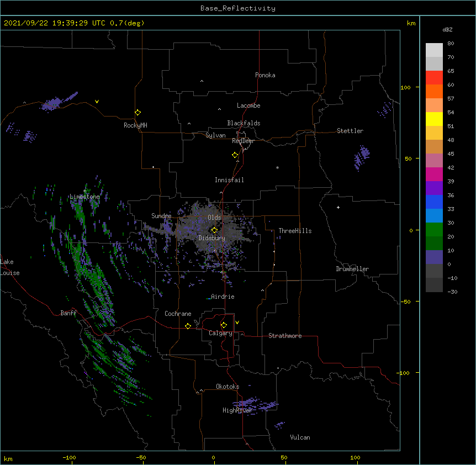Viewport: 476px width, 465px height.
Task: Click the asterisk marker above Limestone
Action: pos(84,191)
